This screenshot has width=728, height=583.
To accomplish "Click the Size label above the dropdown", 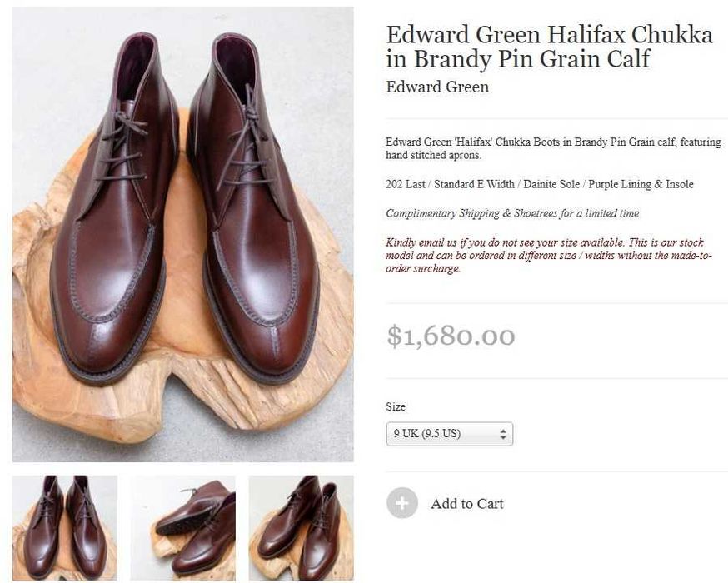I will (x=396, y=406).
